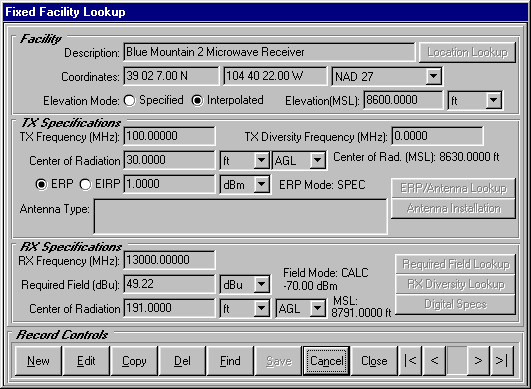Click the TX Frequency 100.00000 field

pyautogui.click(x=169, y=136)
